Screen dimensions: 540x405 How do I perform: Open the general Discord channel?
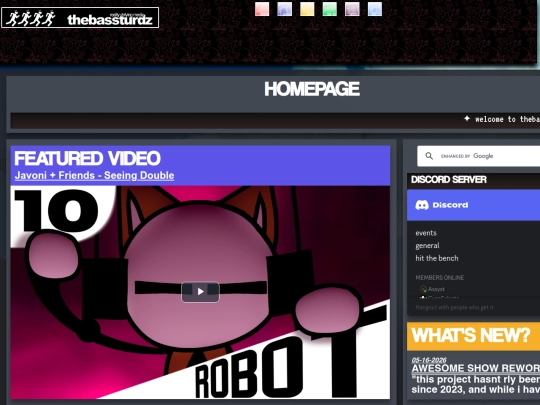[427, 246]
